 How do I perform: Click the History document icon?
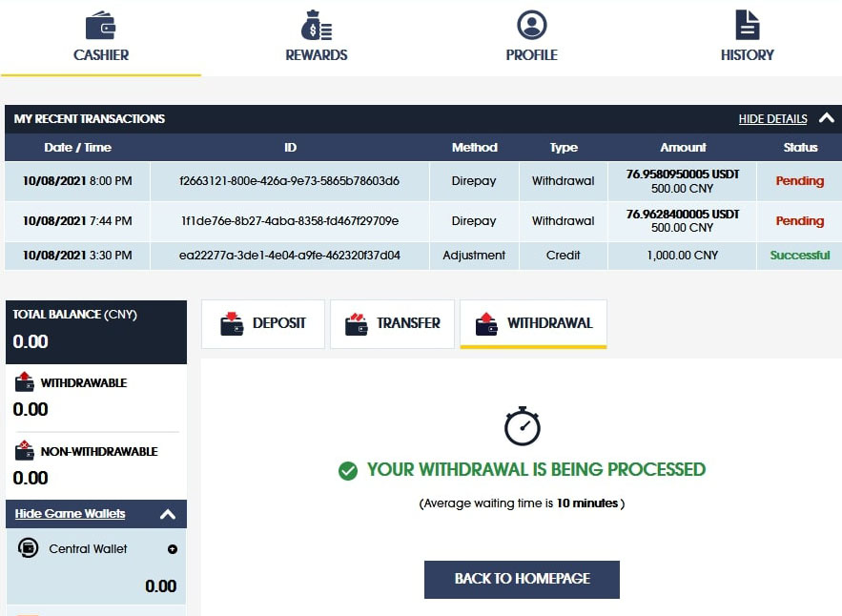point(747,25)
